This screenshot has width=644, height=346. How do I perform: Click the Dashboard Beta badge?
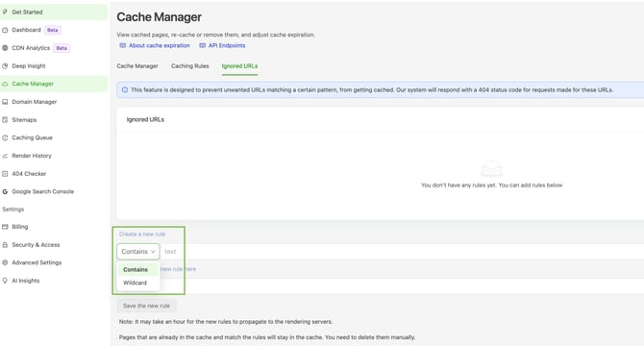tap(53, 30)
